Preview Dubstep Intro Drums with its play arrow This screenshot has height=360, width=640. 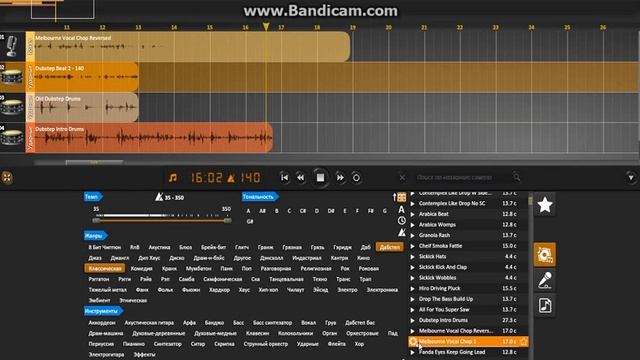(x=413, y=320)
